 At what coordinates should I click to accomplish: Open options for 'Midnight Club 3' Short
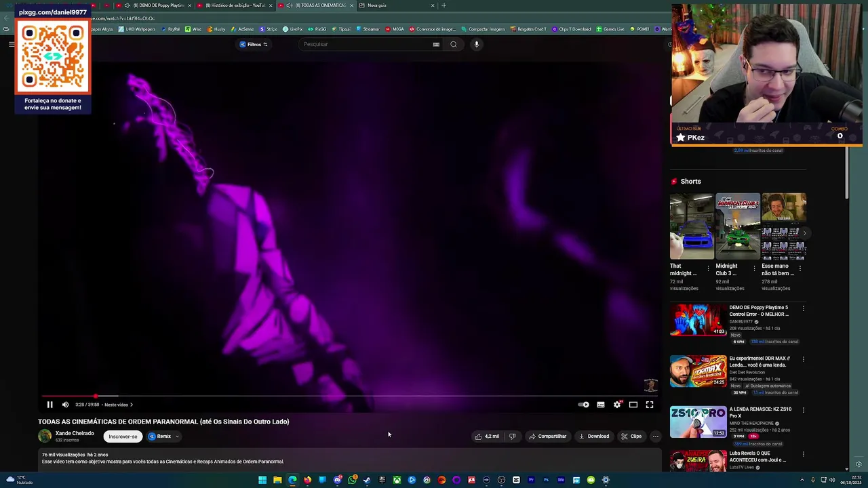pyautogui.click(x=754, y=268)
